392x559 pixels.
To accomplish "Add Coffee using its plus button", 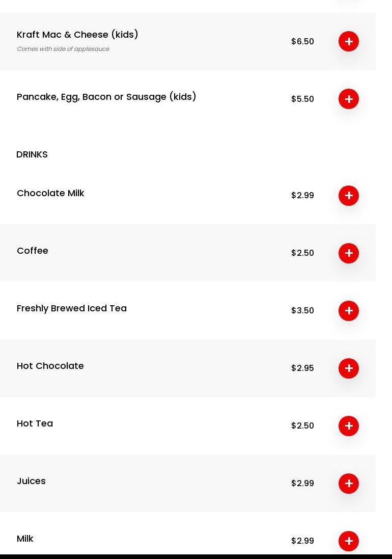I will tap(349, 253).
